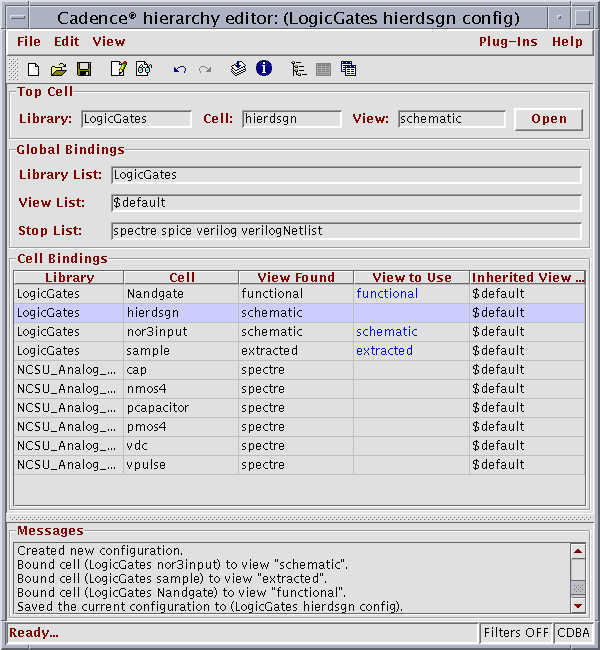Screen dimensions: 600x650
Task: Click the Filters OFF status indicator
Action: coord(516,633)
